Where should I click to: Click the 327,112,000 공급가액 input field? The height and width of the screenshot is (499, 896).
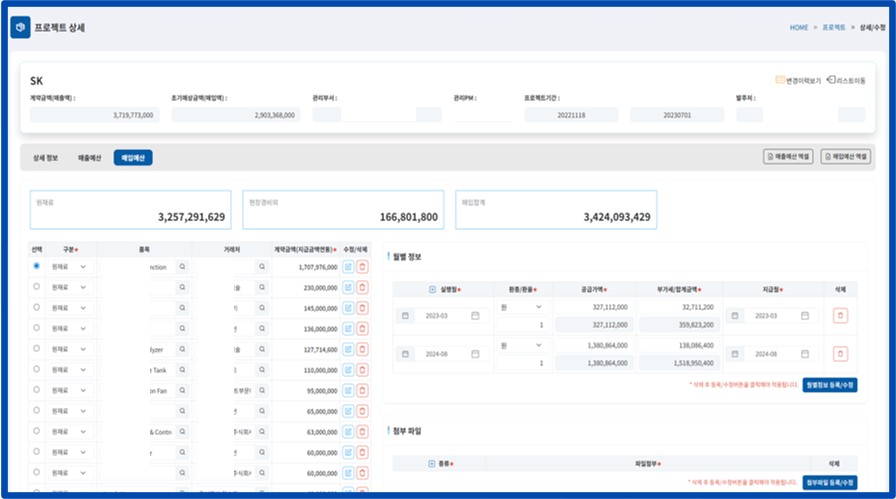tap(593, 308)
